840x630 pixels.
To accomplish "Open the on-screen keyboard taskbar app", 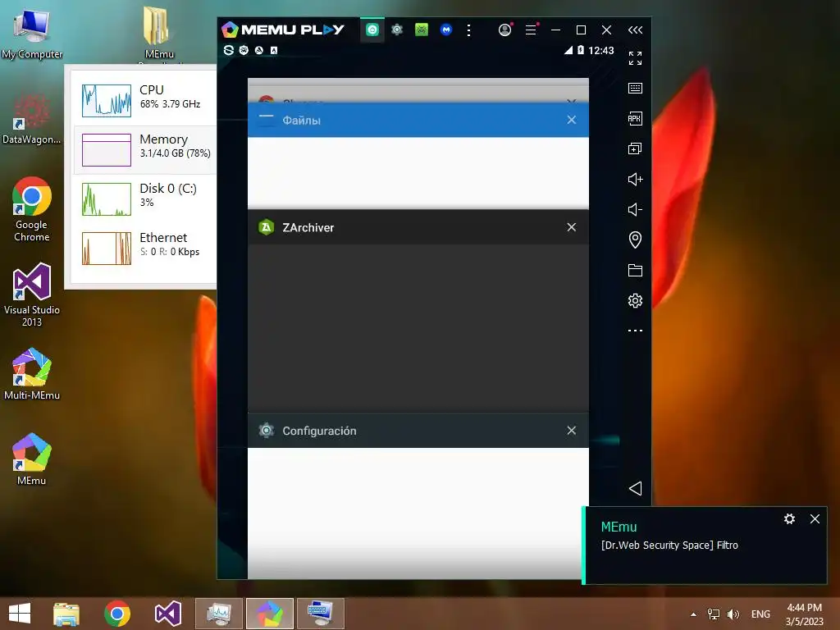I will point(321,614).
